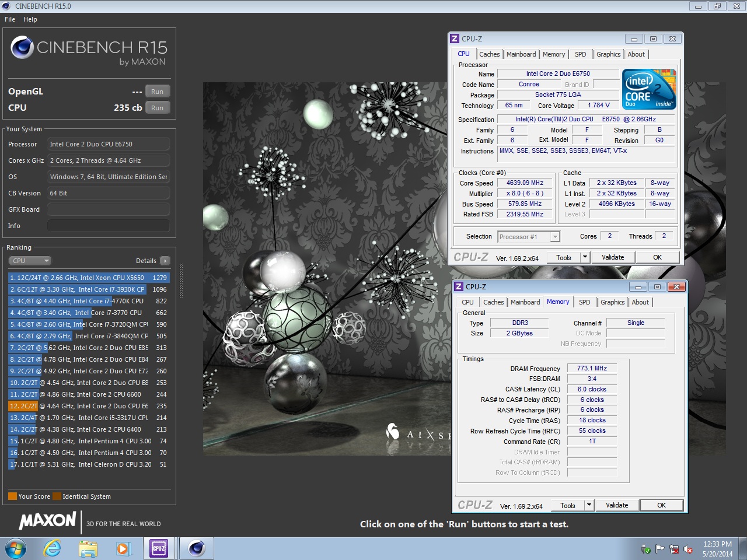
Task: Select ranking row Core i7-4770K
Action: click(x=88, y=301)
